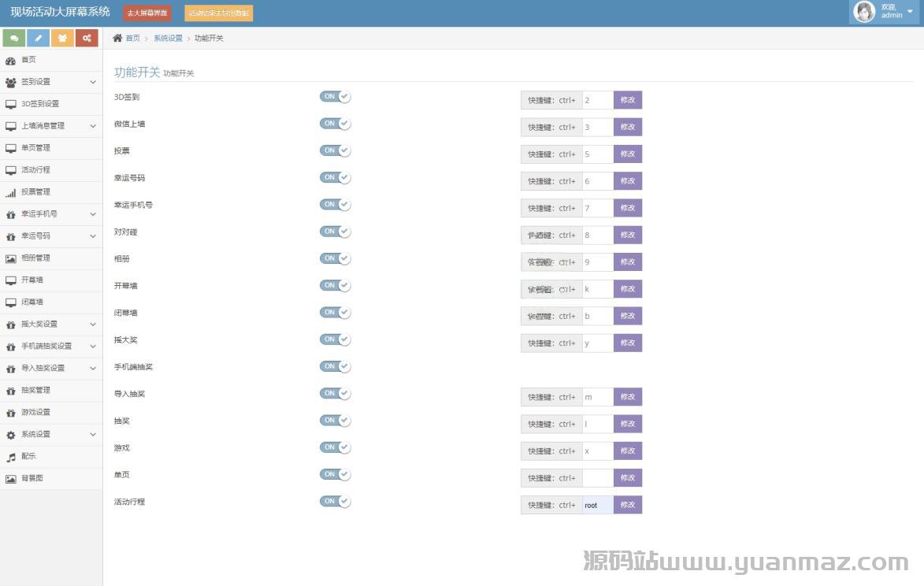Open 抽奖管理 in the sidebar
The width and height of the screenshot is (924, 586).
[x=35, y=391]
